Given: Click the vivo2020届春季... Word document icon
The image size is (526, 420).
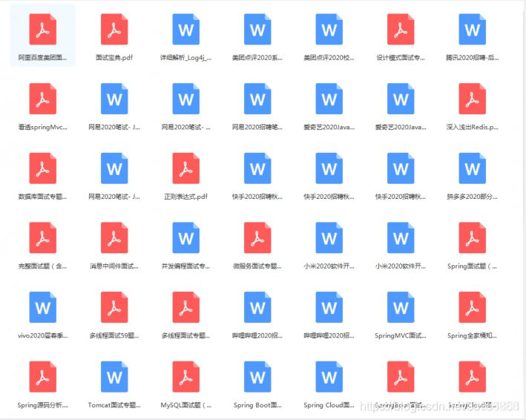Looking at the screenshot, I should 42,307.
